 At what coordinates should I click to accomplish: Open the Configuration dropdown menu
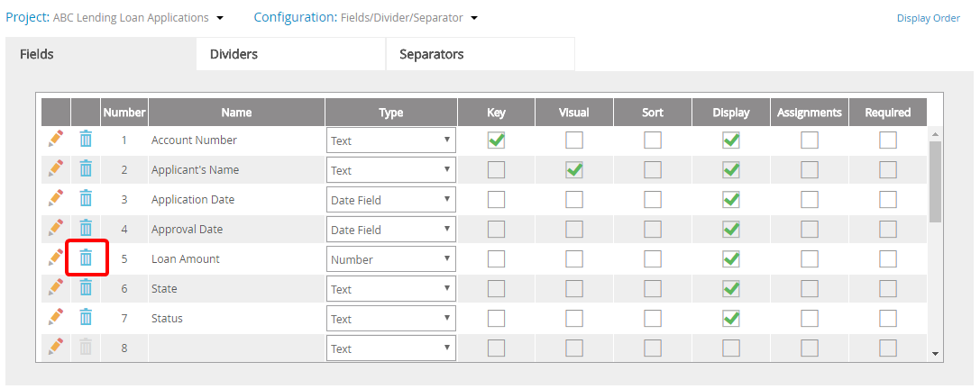click(474, 18)
